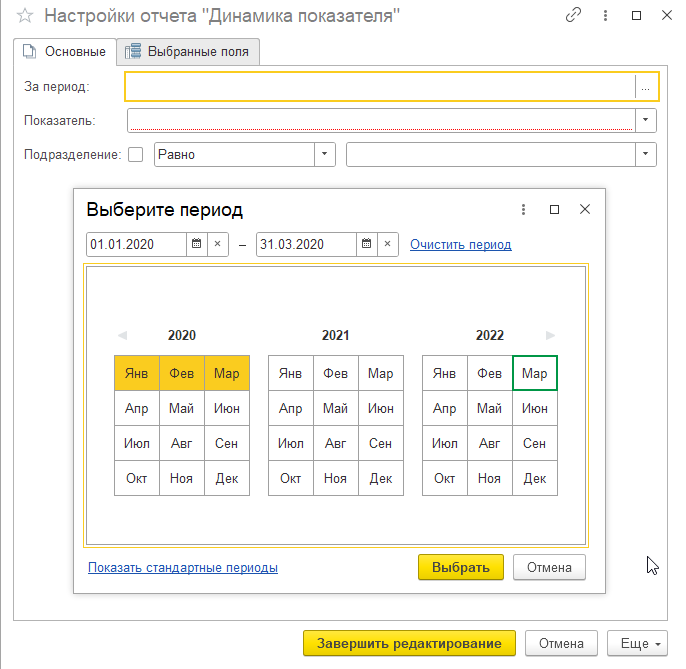Select Авг 2020 month
This screenshot has height=669, width=686.
tap(182, 443)
